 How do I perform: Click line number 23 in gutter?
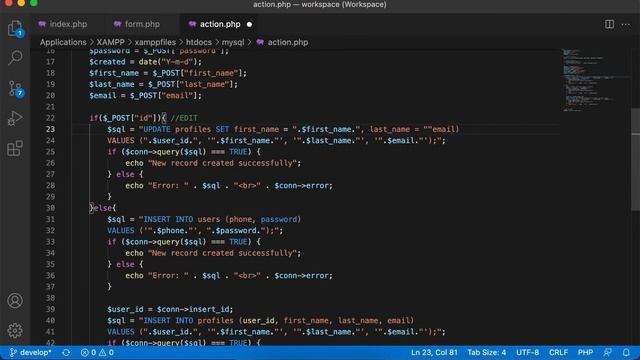click(x=50, y=129)
